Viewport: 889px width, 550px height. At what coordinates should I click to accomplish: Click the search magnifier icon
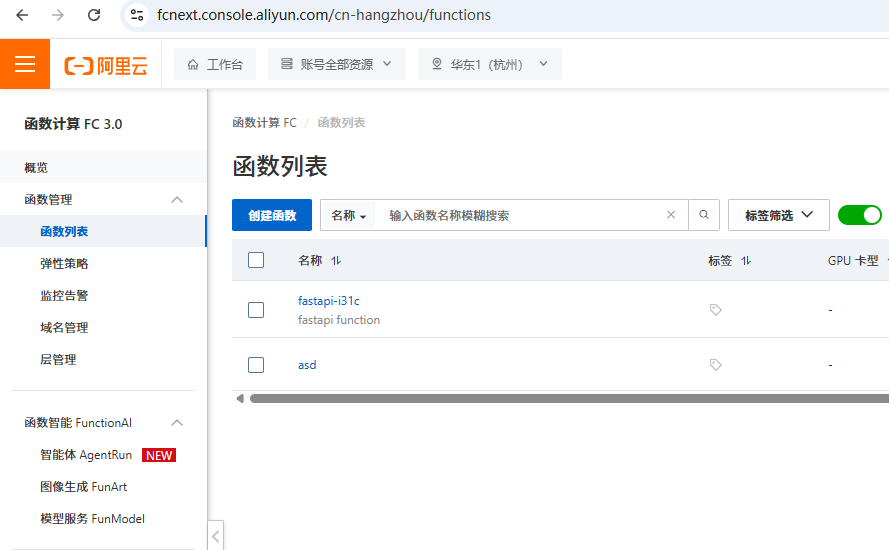click(704, 215)
